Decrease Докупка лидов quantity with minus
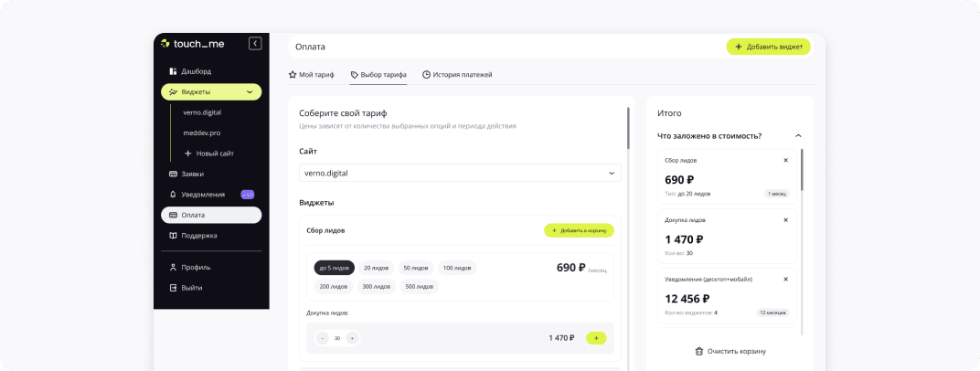 pos(323,338)
